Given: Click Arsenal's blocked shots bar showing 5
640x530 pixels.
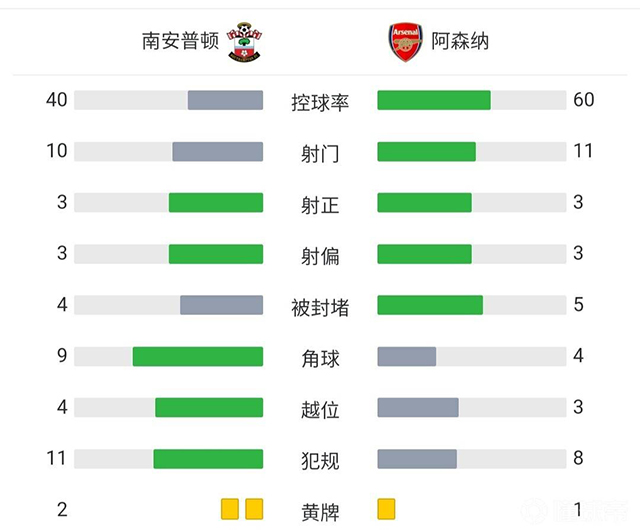Looking at the screenshot, I should [x=430, y=305].
